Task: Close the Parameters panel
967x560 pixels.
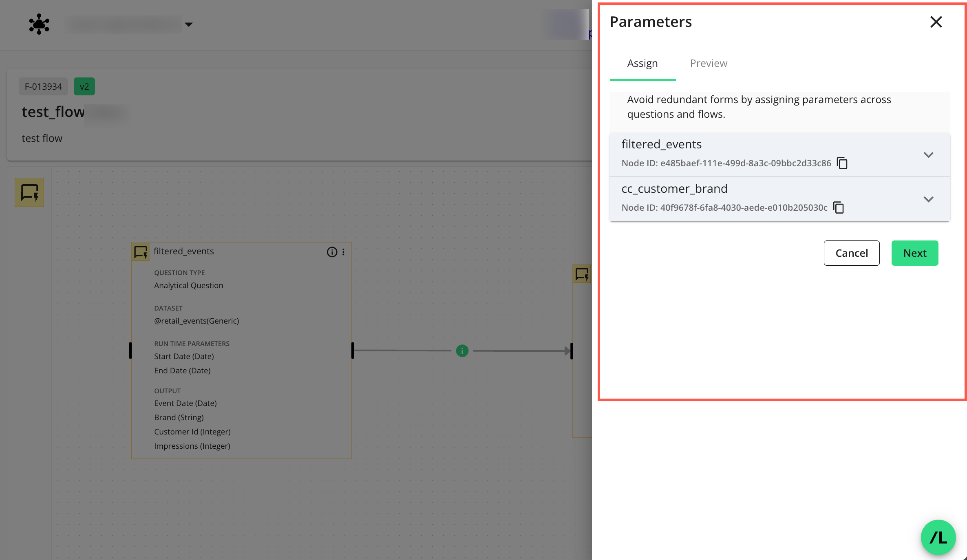Action: pyautogui.click(x=936, y=22)
